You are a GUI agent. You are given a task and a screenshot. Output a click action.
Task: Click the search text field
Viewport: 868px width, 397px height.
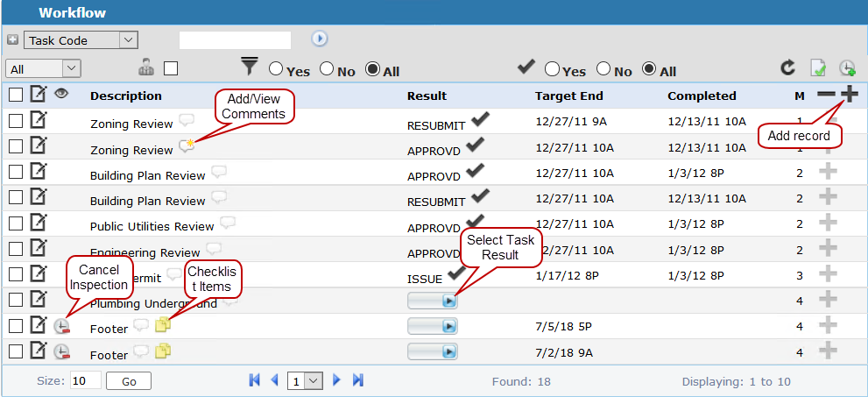[235, 39]
